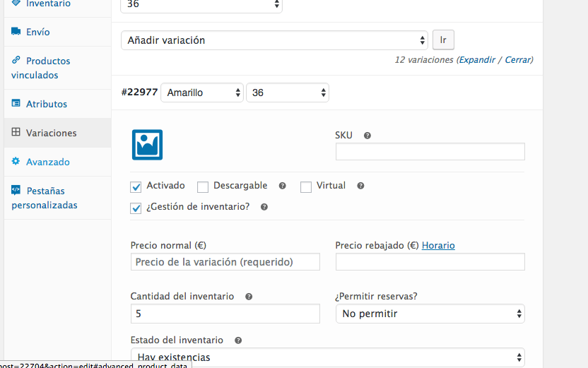Click the Horario schedule link
Viewport: 588px width, 368px height.
(438, 246)
